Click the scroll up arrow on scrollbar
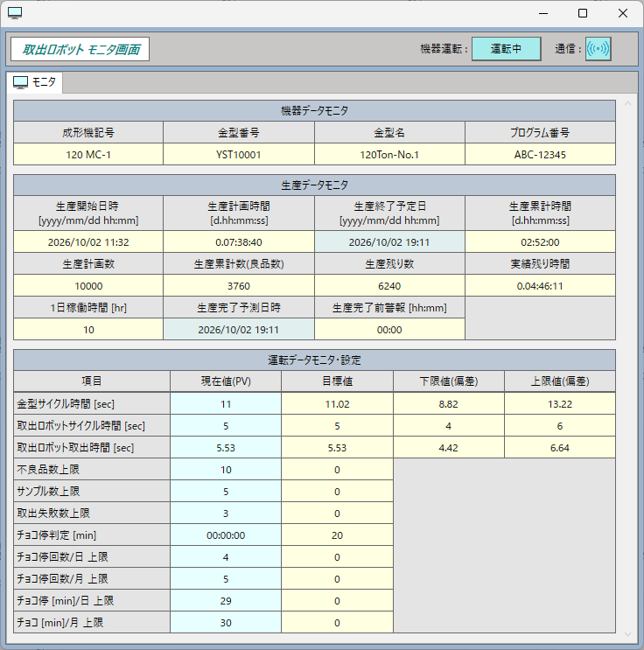 tap(627, 103)
